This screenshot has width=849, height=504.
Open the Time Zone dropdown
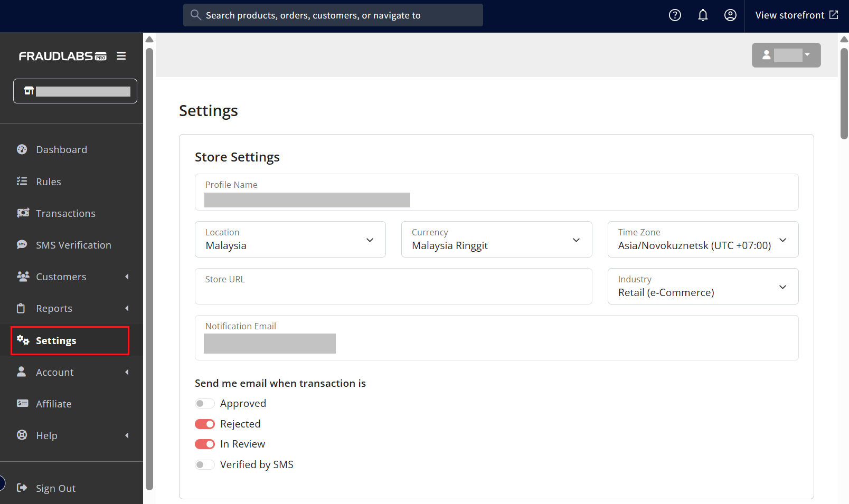click(x=703, y=240)
